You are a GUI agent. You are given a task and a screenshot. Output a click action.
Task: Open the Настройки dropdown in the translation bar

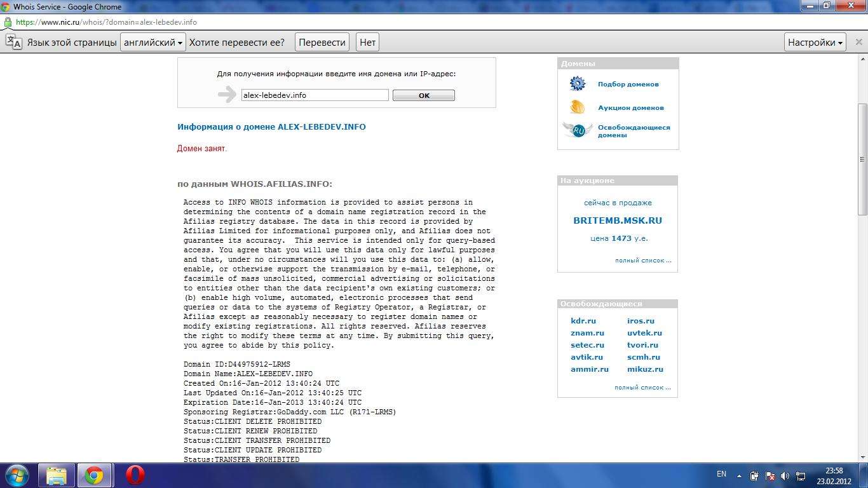tap(815, 43)
